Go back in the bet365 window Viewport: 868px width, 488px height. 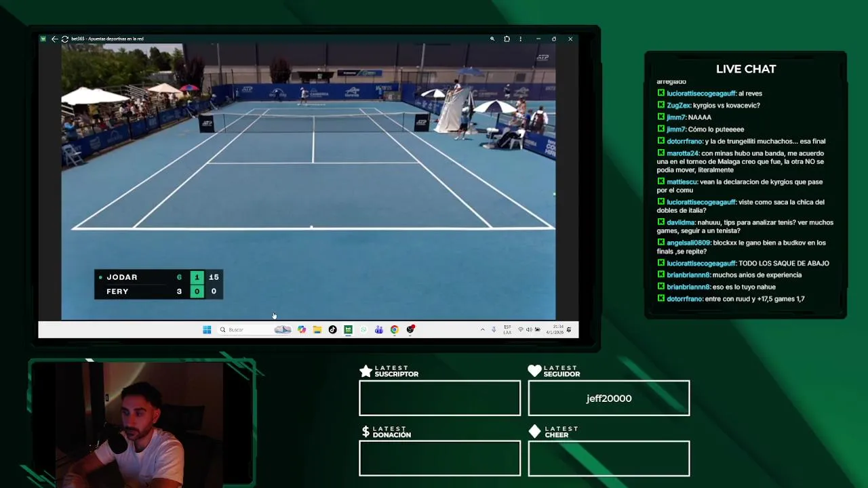[x=54, y=39]
